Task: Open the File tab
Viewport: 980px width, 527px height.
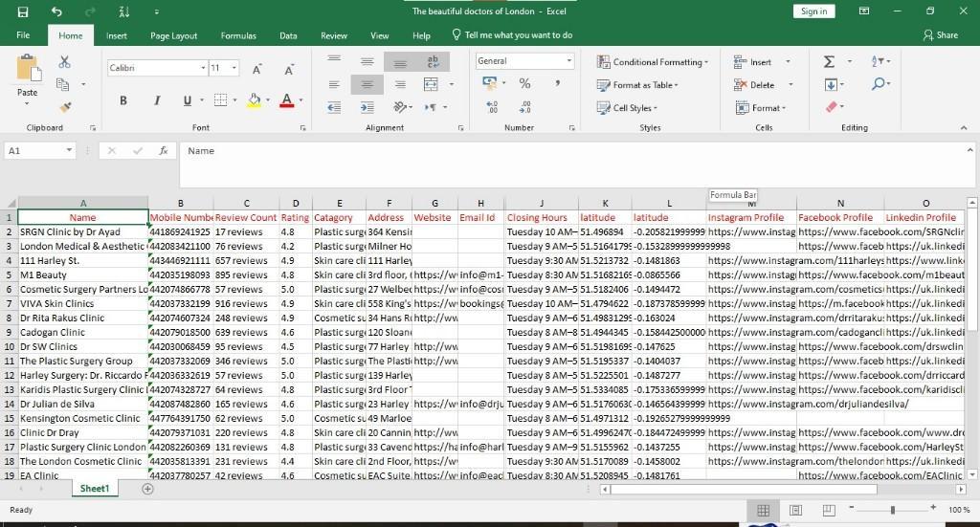Action: pyautogui.click(x=23, y=35)
